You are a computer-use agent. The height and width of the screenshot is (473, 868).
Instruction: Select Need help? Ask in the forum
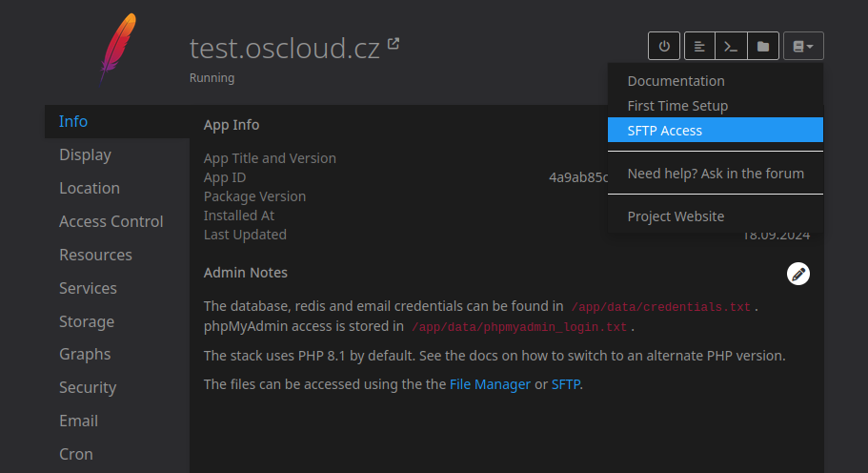pos(715,173)
